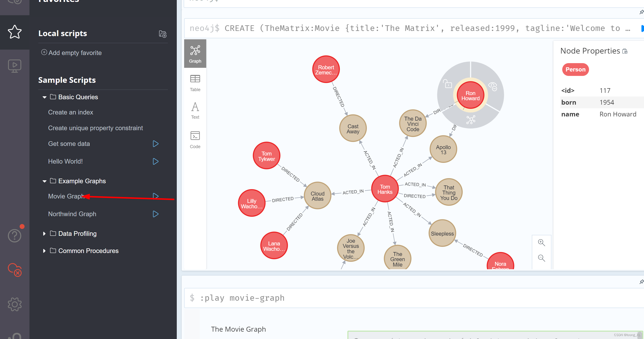The width and height of the screenshot is (644, 339).
Task: Click the Northwind Graph sample script
Action: [71, 213]
